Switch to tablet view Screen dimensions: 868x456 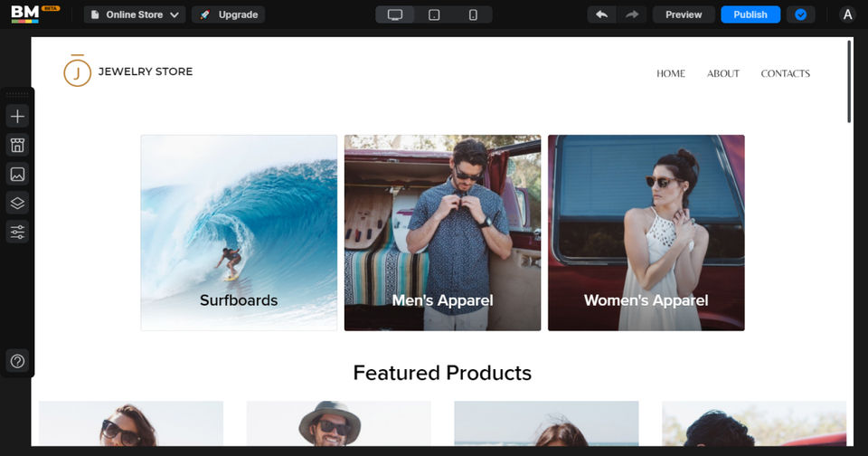(x=434, y=14)
